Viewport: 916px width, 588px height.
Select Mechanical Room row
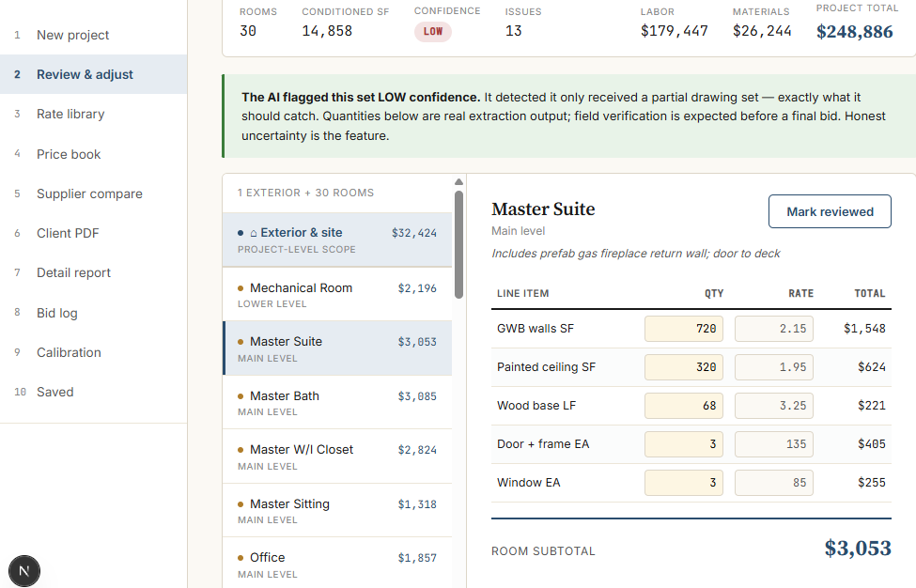337,295
